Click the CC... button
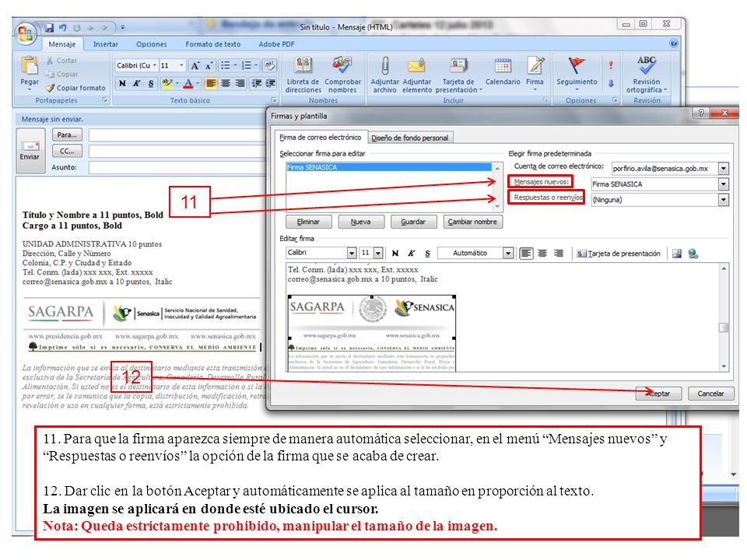The height and width of the screenshot is (560, 747). (x=67, y=151)
